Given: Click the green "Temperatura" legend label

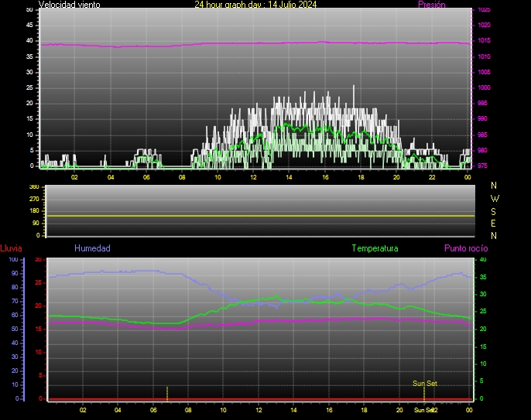Looking at the screenshot, I should 375,248.
